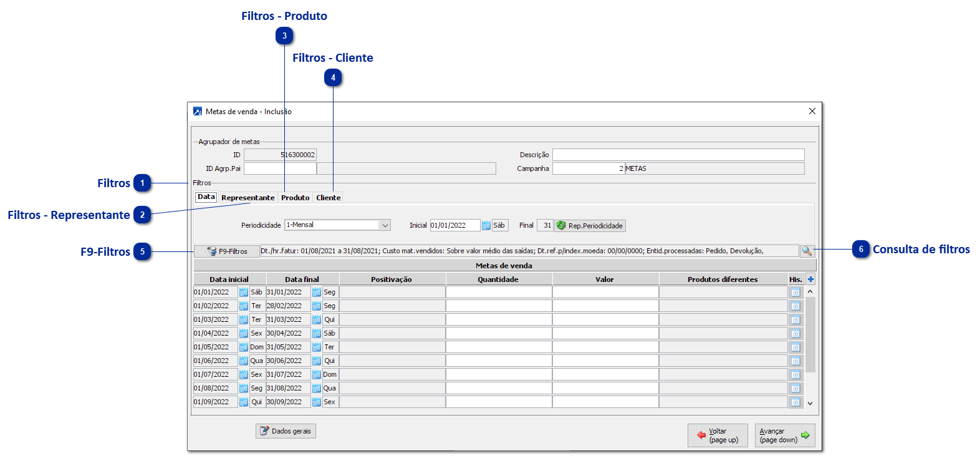Proceed with Avançar (page down)
The image size is (980, 461).
tap(785, 435)
